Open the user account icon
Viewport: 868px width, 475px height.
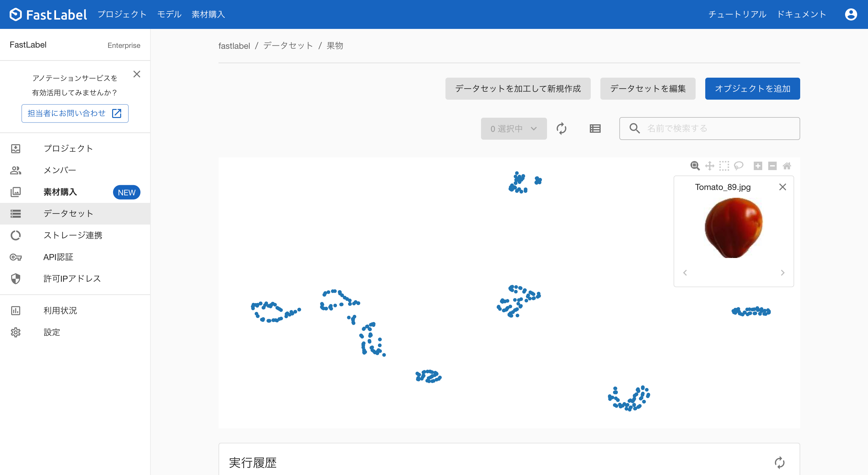click(851, 14)
